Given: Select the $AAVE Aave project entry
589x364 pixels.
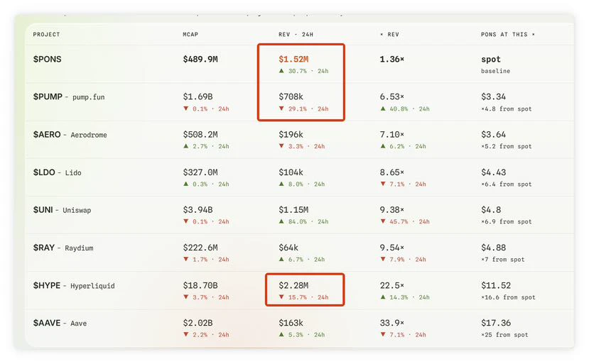Looking at the screenshot, I should (60, 323).
